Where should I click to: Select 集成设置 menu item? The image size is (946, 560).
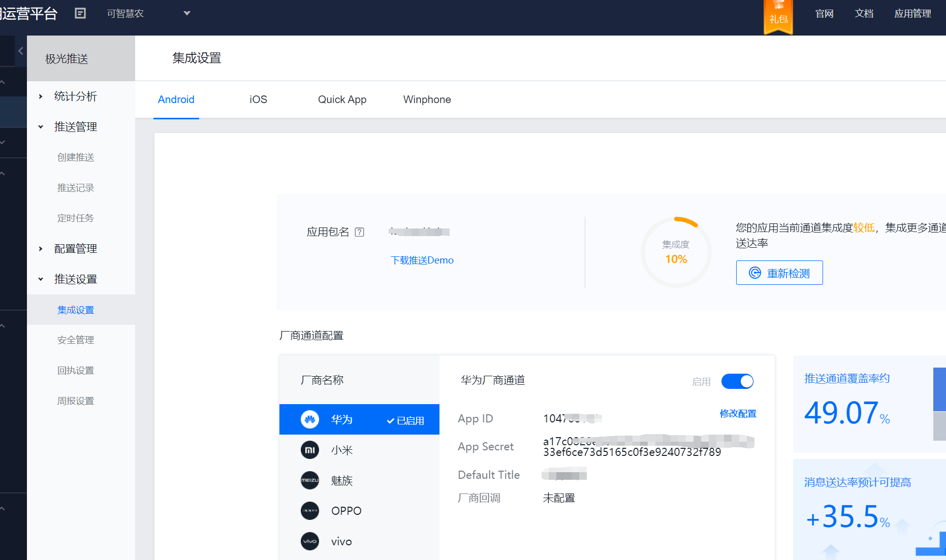pyautogui.click(x=81, y=310)
